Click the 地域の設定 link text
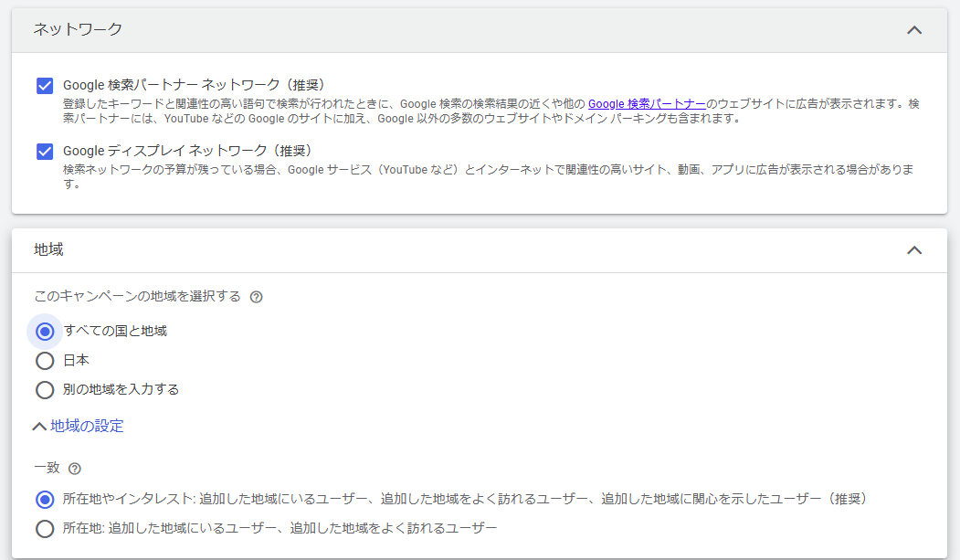Screen dimensions: 960x560 pos(87,426)
